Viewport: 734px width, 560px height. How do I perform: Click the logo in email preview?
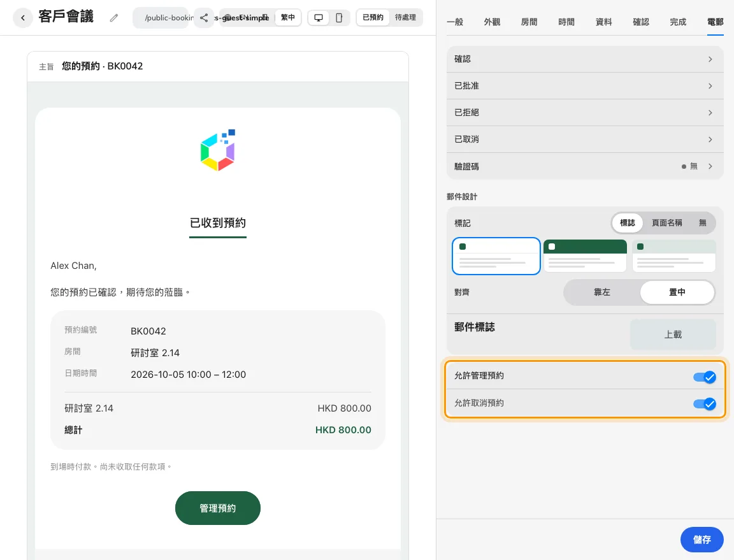click(218, 150)
